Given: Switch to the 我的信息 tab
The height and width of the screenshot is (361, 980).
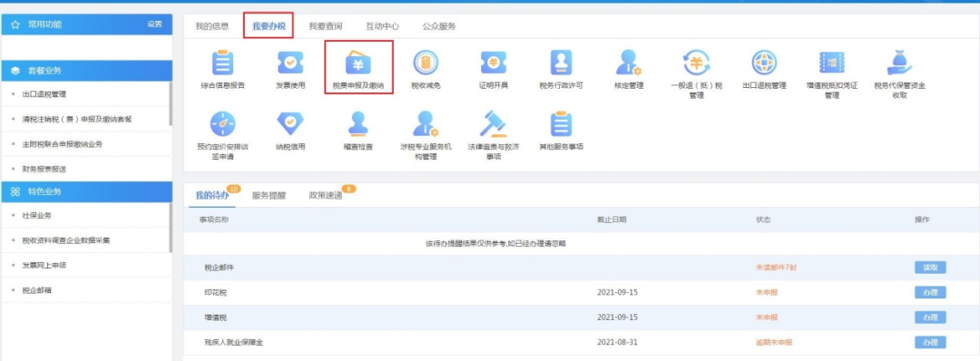Looking at the screenshot, I should point(211,27).
